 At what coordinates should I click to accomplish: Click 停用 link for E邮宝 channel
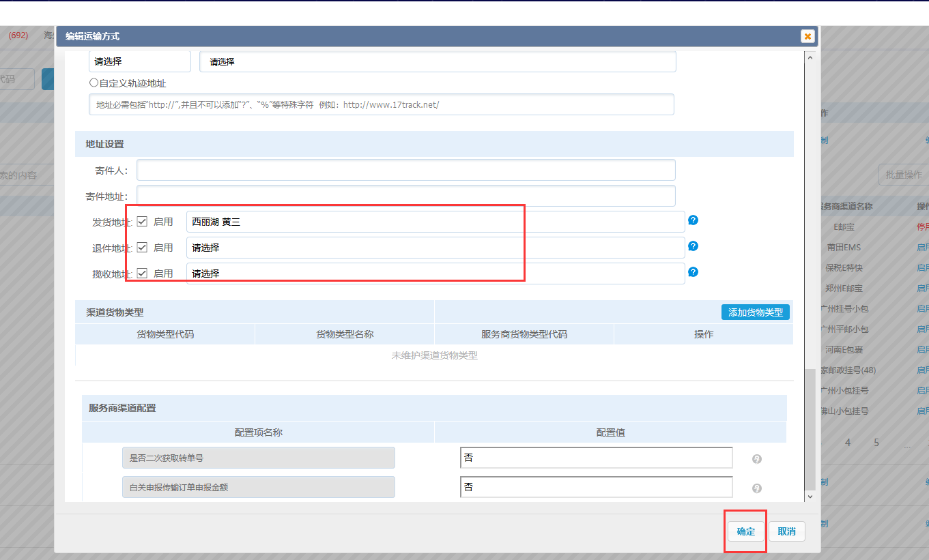tap(922, 226)
